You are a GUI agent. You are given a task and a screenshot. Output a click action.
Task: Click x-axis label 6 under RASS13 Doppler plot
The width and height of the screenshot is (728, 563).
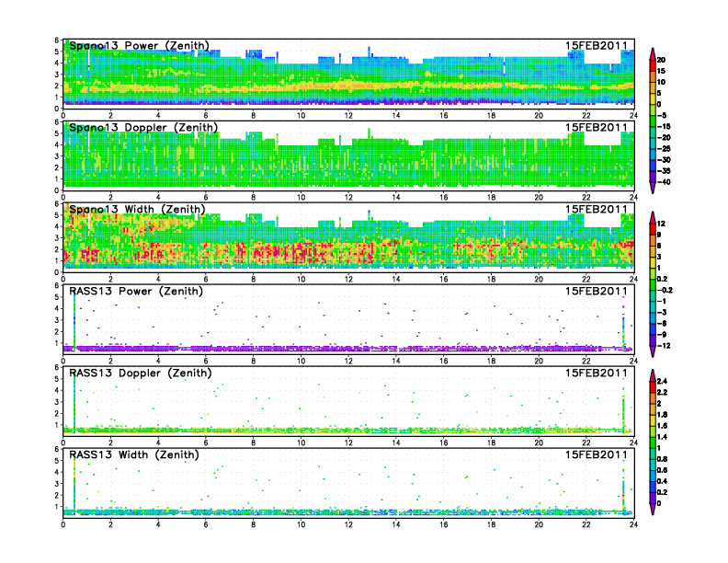click(206, 442)
